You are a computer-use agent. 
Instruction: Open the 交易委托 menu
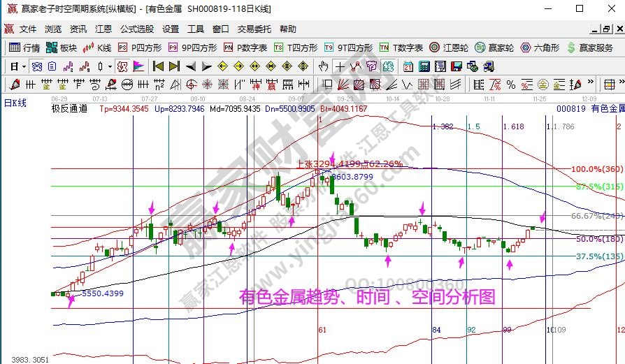254,29
